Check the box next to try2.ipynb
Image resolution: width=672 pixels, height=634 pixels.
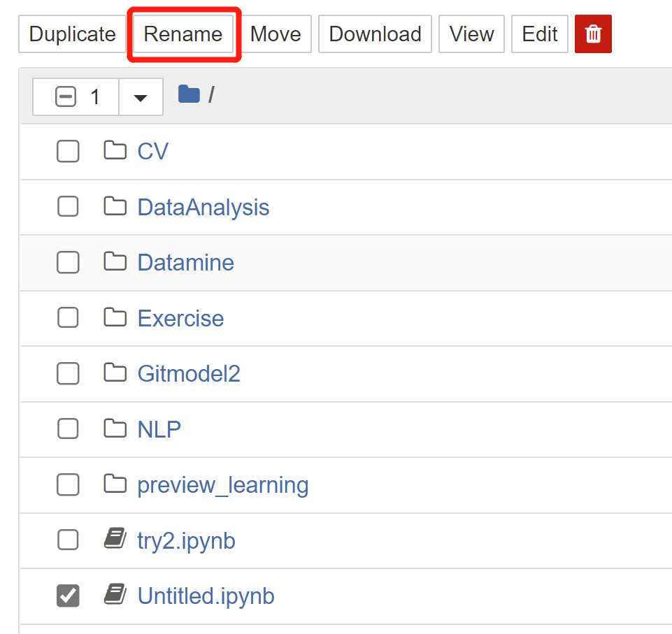click(68, 540)
